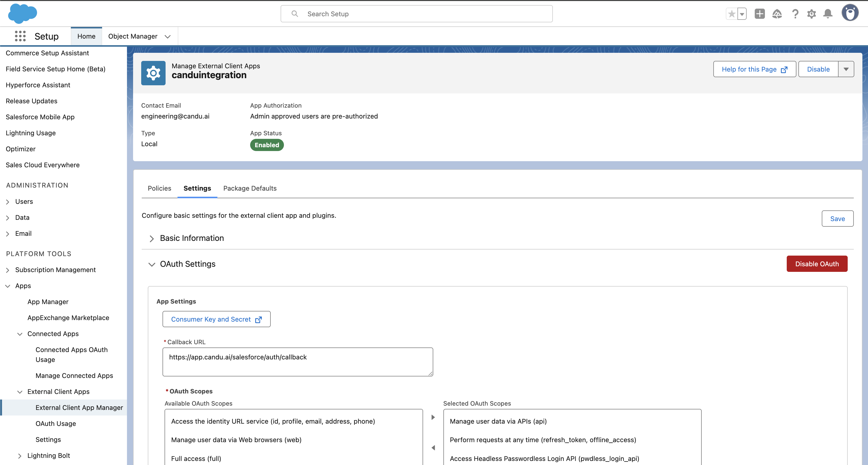Switch to the Package Defaults tab

(x=250, y=188)
